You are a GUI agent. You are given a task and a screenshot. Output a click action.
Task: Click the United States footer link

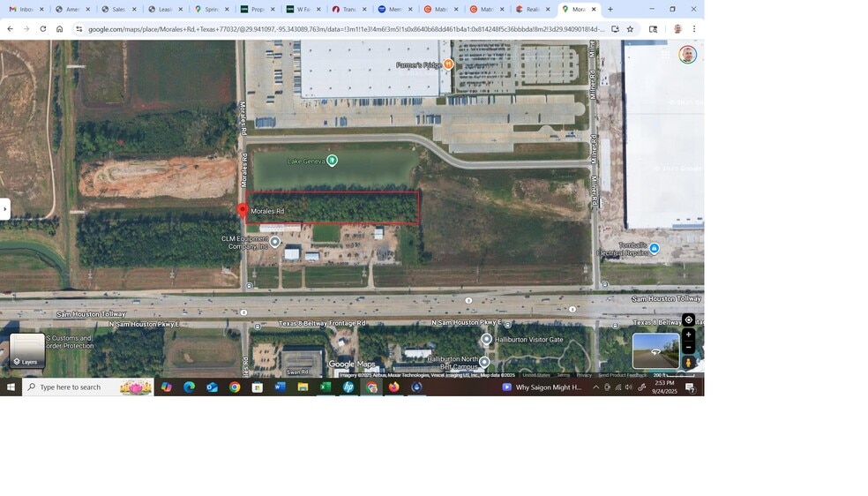[536, 375]
